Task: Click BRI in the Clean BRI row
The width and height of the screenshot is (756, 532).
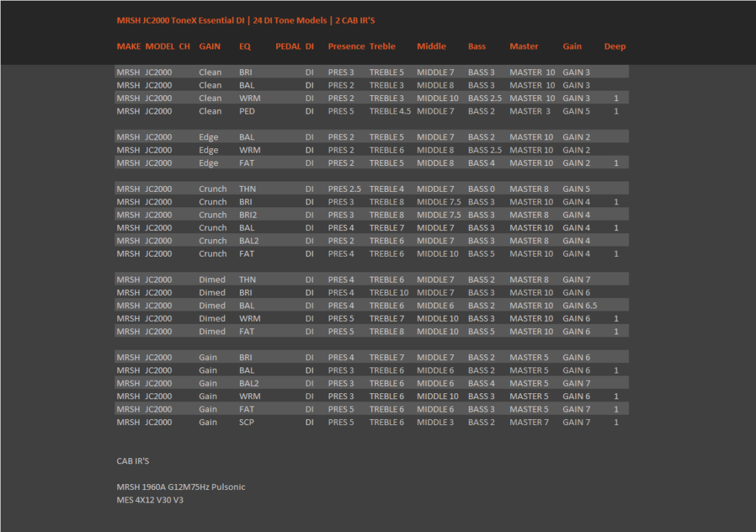Action: click(245, 72)
